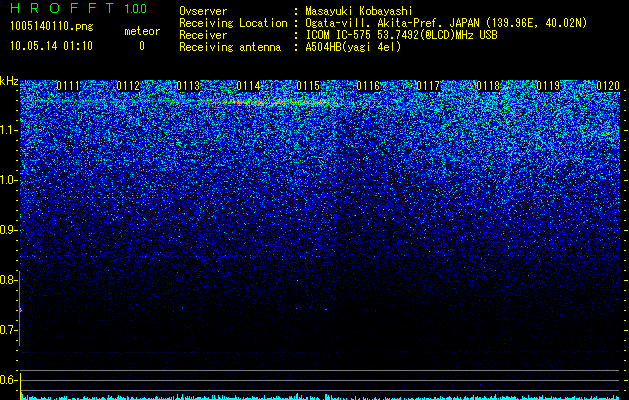Viewport: 629px width, 400px height.
Task: Click the Receiving Location label
Action: 233,23
